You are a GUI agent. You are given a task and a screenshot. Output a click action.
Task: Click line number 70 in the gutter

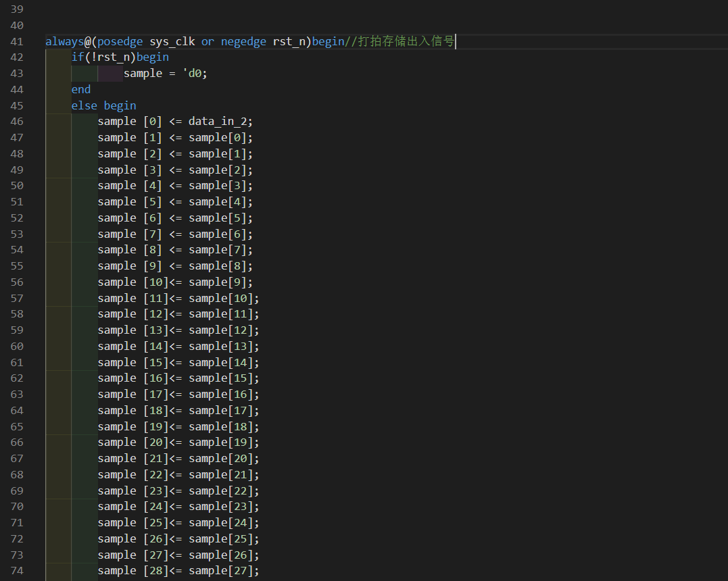[17, 506]
